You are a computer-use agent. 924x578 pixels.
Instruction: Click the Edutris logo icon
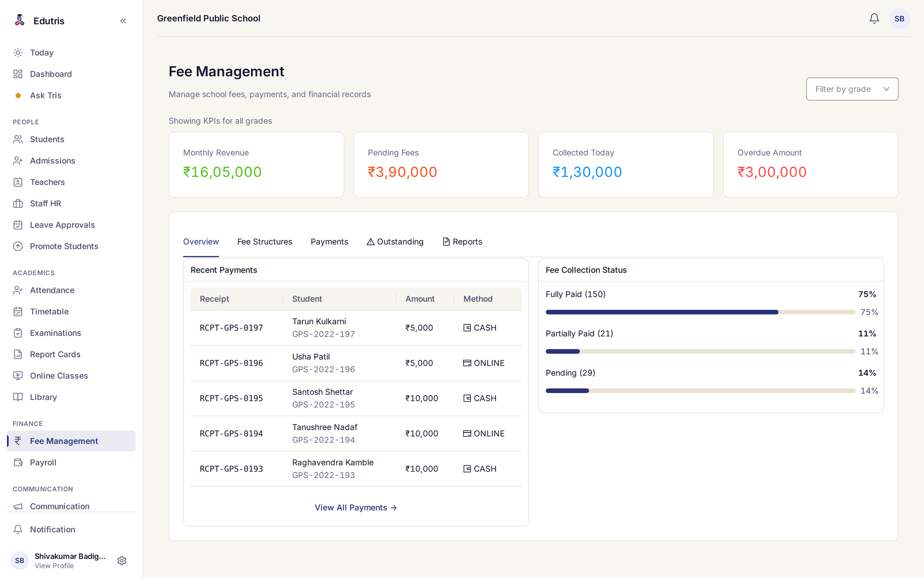(x=20, y=20)
